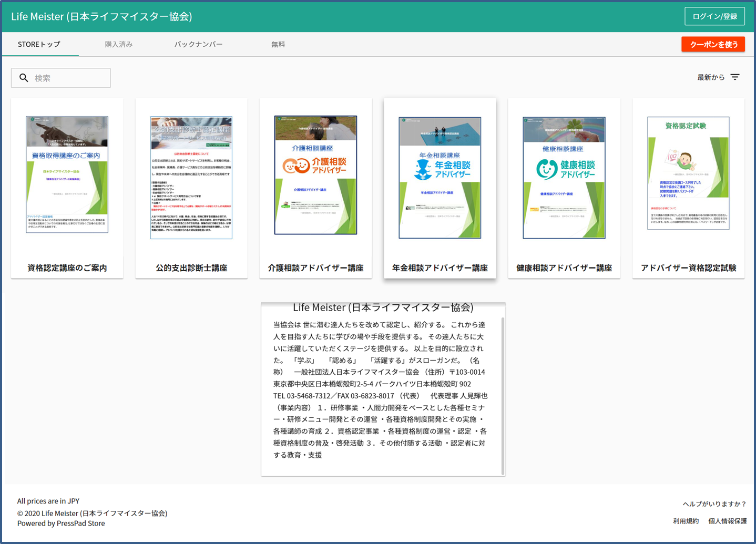Select the 介護相談アドバイザー講座 cover image
The height and width of the screenshot is (544, 756).
tap(315, 175)
